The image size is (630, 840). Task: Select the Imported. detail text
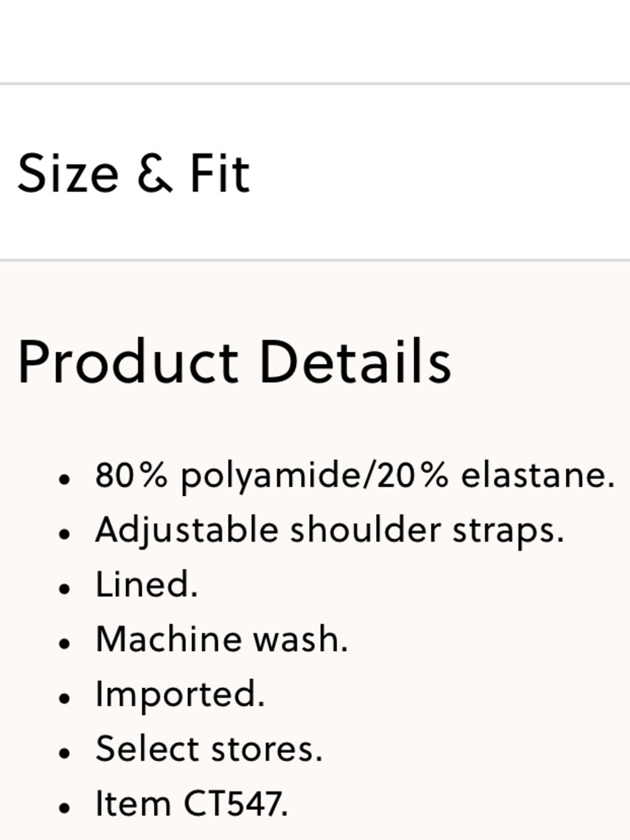(x=180, y=694)
